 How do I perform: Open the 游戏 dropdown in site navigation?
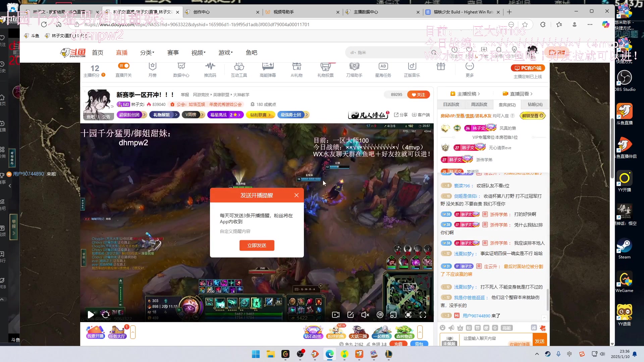225,53
